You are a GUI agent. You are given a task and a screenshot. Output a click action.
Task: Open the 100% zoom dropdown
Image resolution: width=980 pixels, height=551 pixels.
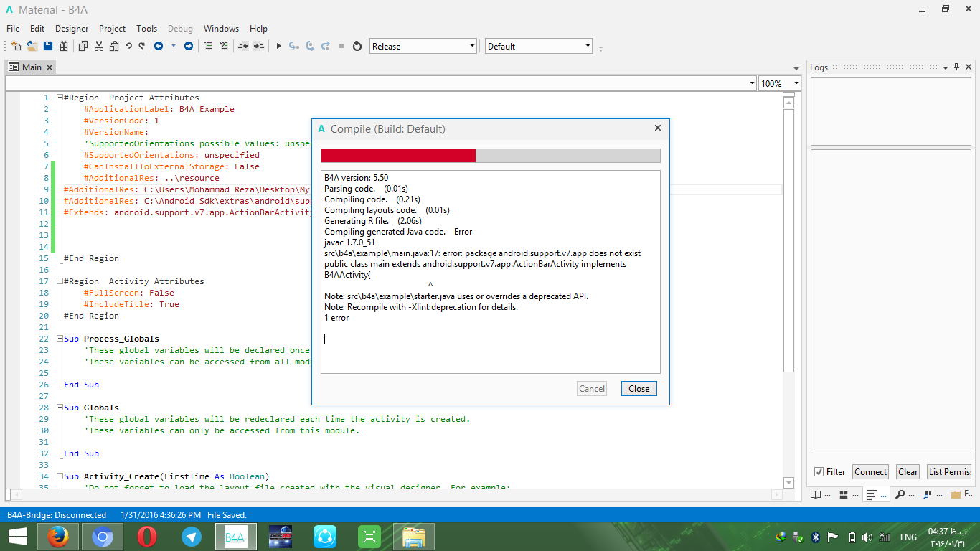click(796, 83)
